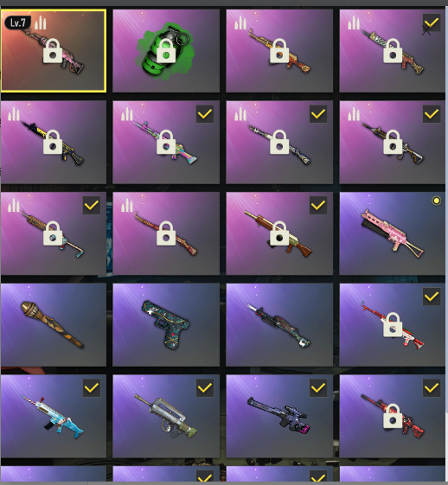Pick the light blue assault rifle skin

tap(54, 416)
